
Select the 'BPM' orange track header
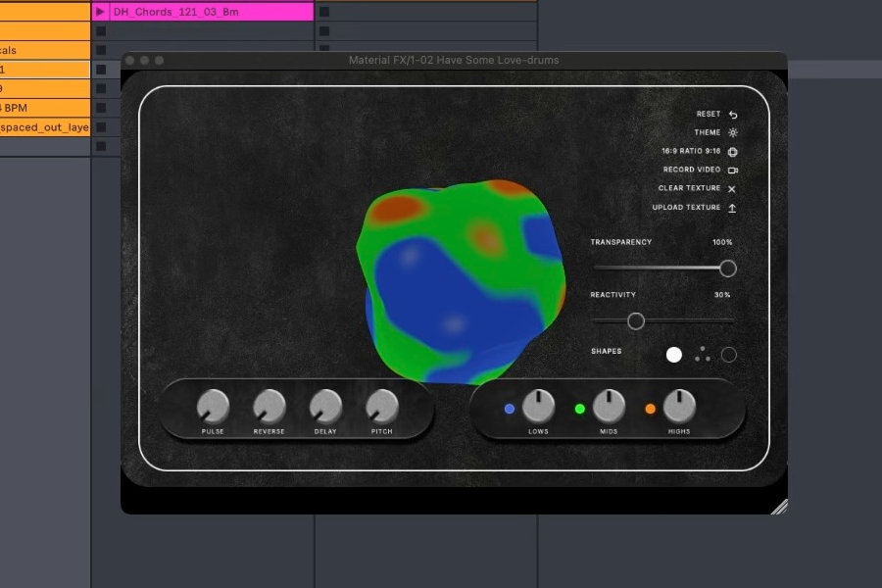tap(45, 108)
